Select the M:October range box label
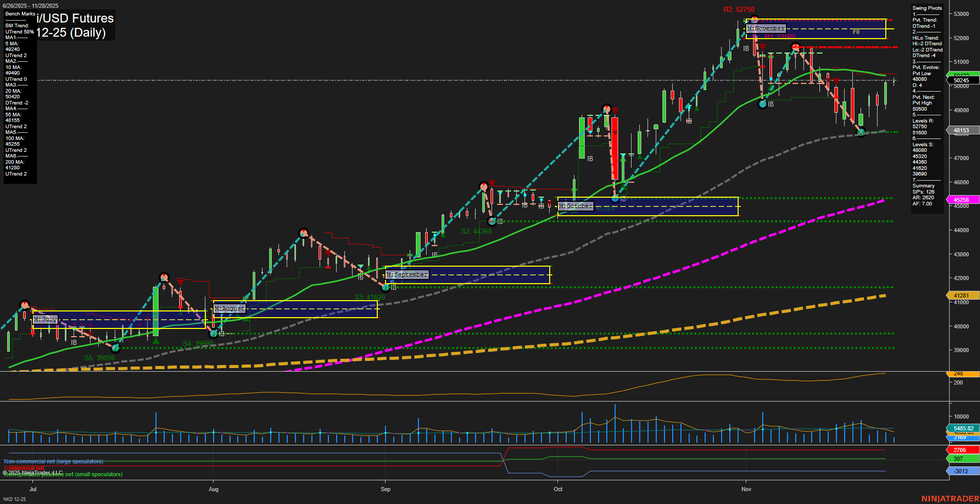 [x=575, y=205]
